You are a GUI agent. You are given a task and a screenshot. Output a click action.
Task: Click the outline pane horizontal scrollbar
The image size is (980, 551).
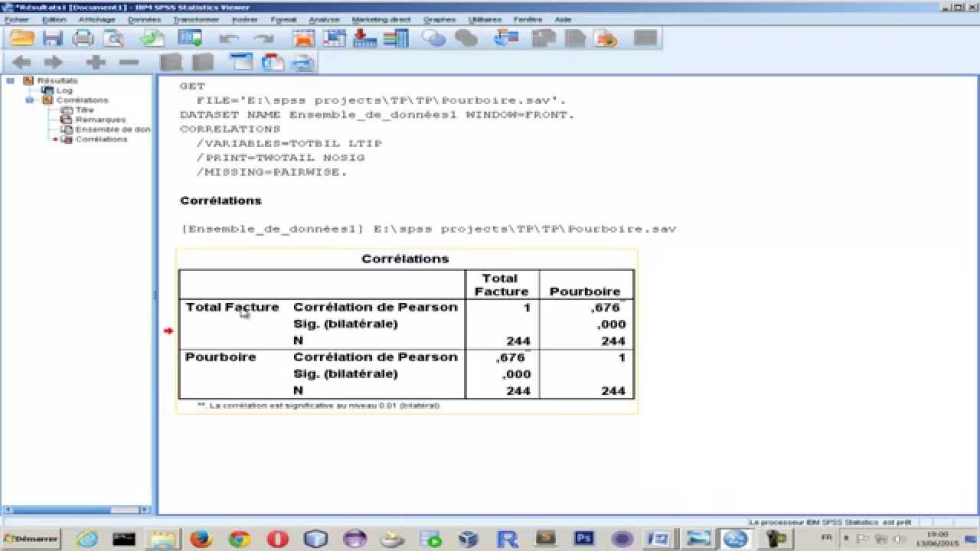(77, 510)
